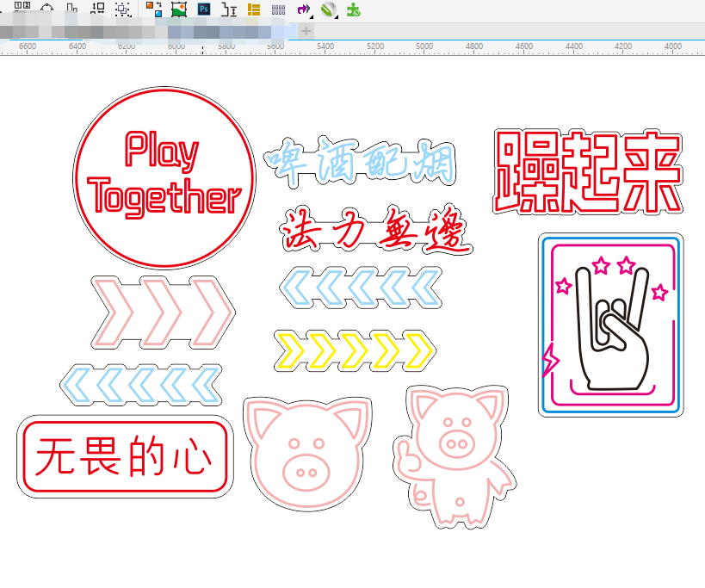
Task: Select the pink right-pointing chevron arrows
Action: pyautogui.click(x=163, y=313)
